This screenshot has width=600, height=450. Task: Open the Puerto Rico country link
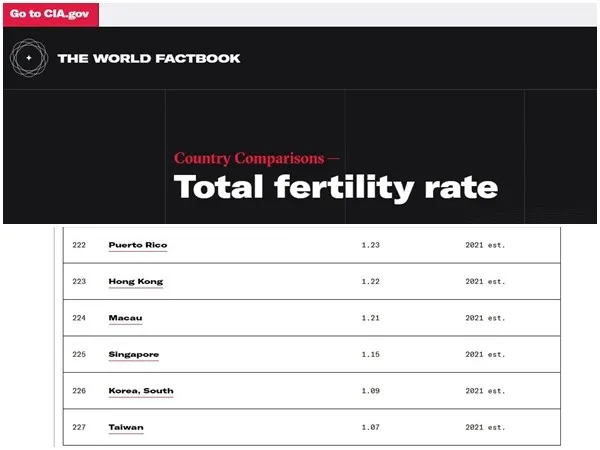138,245
